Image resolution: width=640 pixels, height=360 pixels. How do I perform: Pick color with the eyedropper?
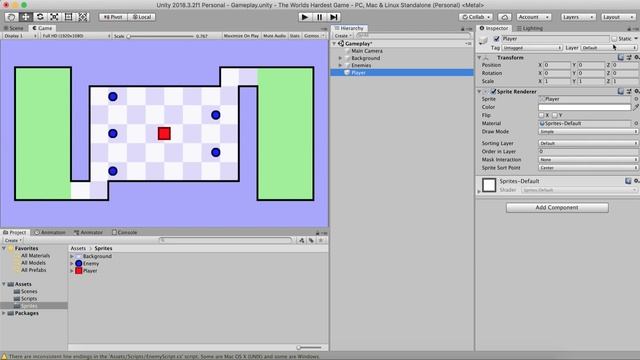tap(636, 107)
